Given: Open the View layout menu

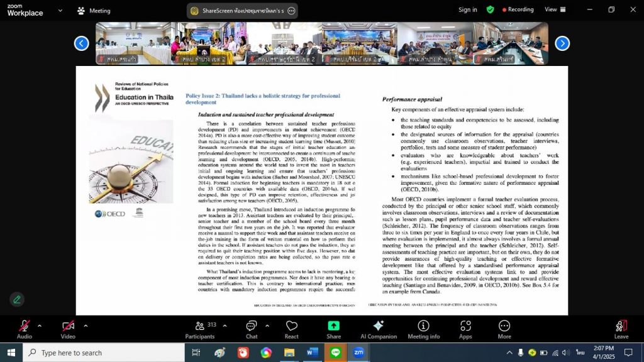Looking at the screenshot, I should [x=555, y=9].
